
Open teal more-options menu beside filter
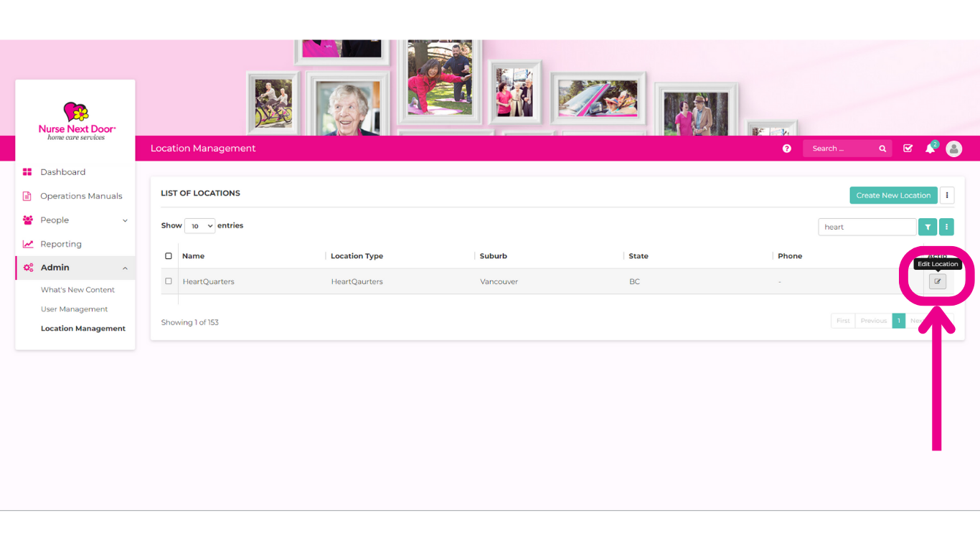pyautogui.click(x=946, y=227)
